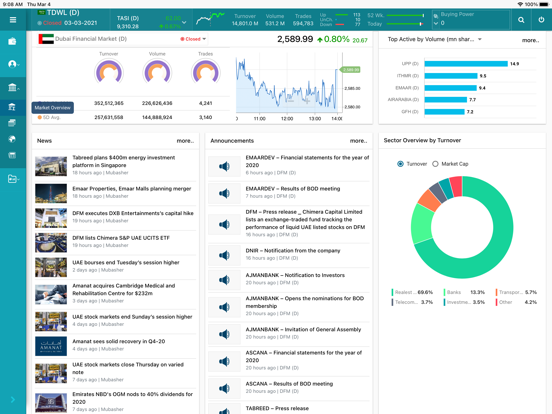Open the bank building sidebar icon
Viewport: 552px width, 414px height.
pos(12,87)
